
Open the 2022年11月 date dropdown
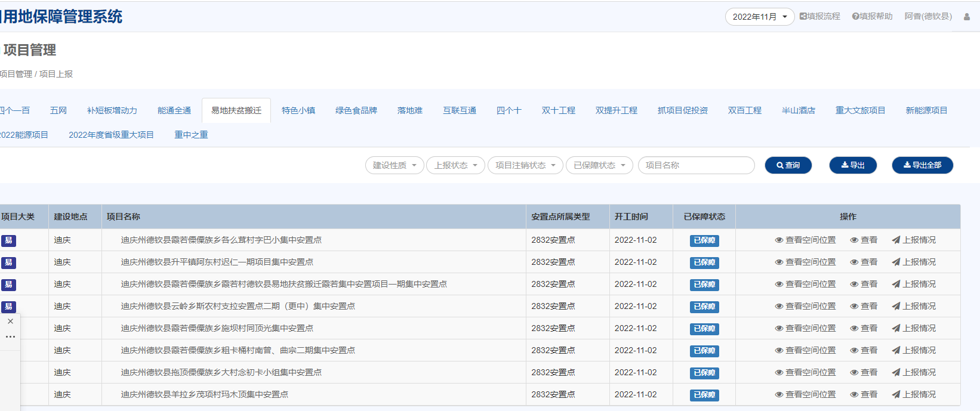pos(759,17)
